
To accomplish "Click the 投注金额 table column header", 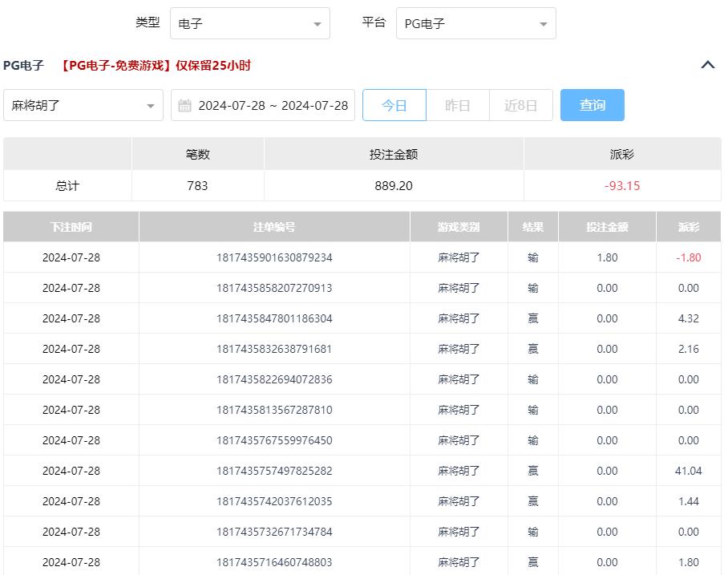I will point(607,227).
